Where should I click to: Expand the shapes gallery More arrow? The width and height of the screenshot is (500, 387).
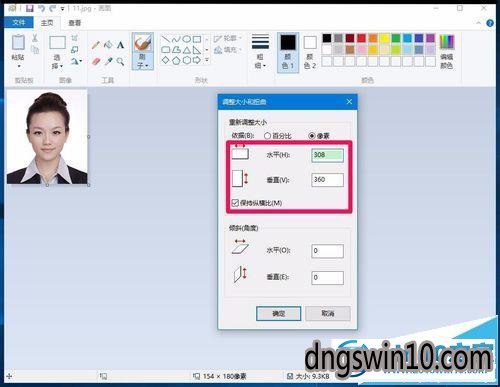pyautogui.click(x=207, y=60)
